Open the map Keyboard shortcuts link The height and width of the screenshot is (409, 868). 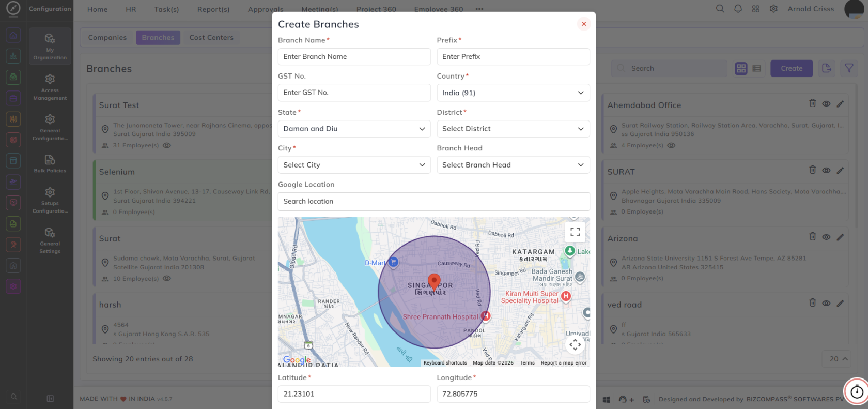point(445,363)
